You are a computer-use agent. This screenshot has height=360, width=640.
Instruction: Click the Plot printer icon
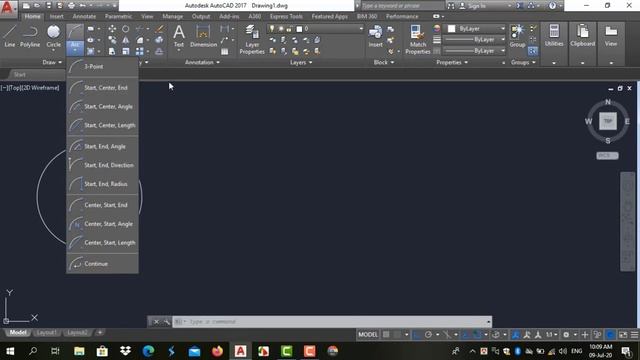click(x=71, y=6)
